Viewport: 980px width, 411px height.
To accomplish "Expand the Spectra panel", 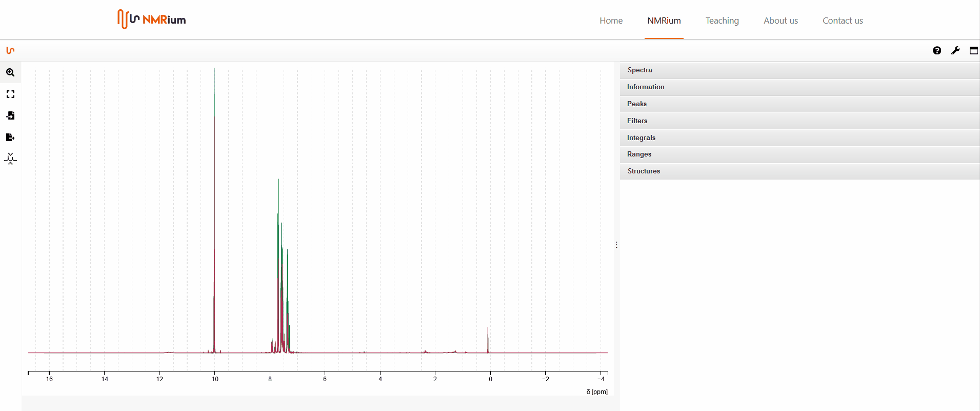I will coord(799,70).
